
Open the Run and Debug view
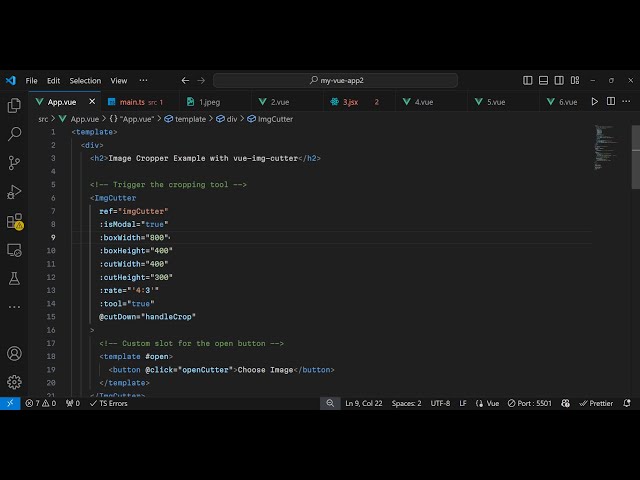tap(14, 191)
